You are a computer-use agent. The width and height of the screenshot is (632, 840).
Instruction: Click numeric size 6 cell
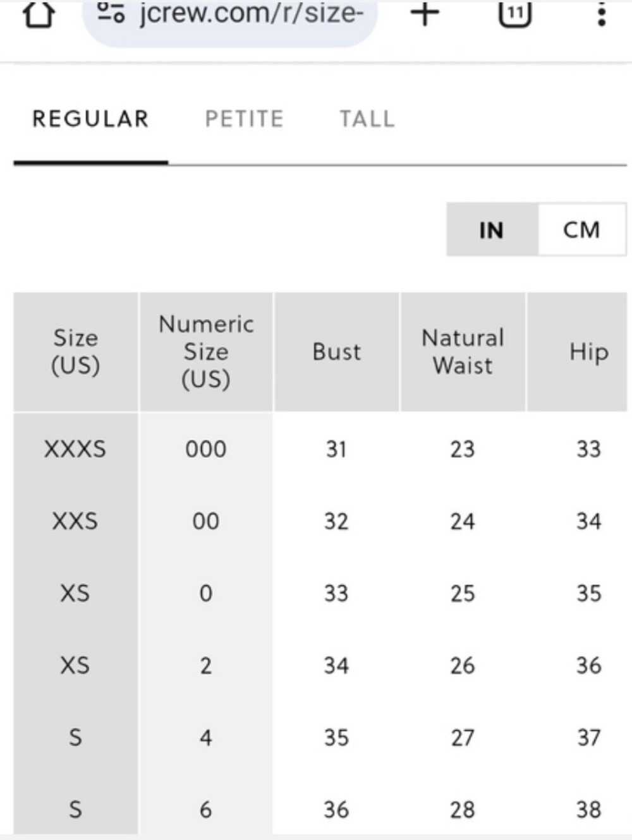206,810
